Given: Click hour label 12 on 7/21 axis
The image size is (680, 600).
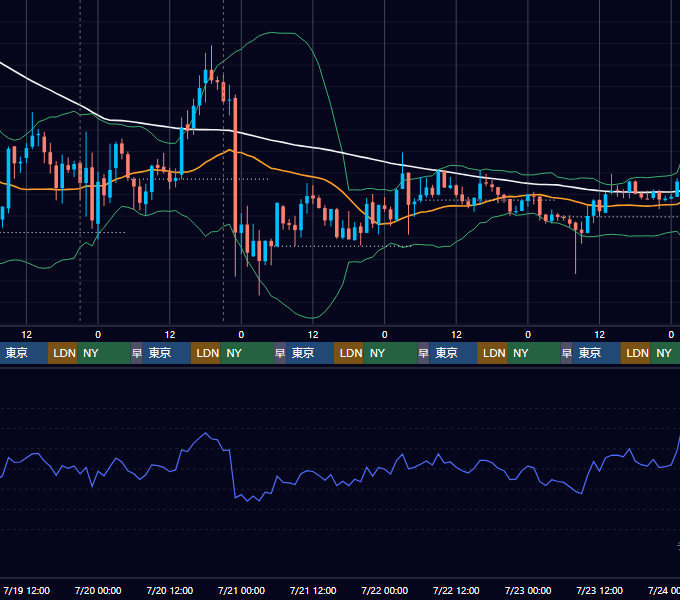Looking at the screenshot, I should coord(313,335).
